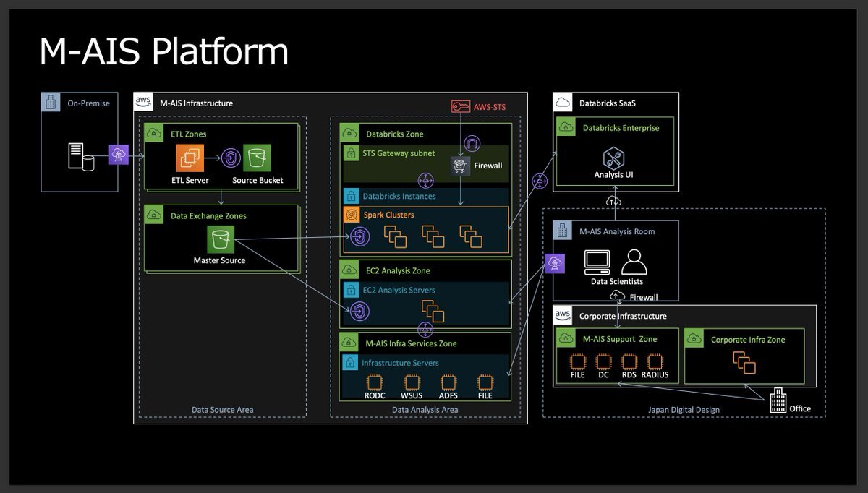Click the Data Scientists person icon

click(x=634, y=262)
